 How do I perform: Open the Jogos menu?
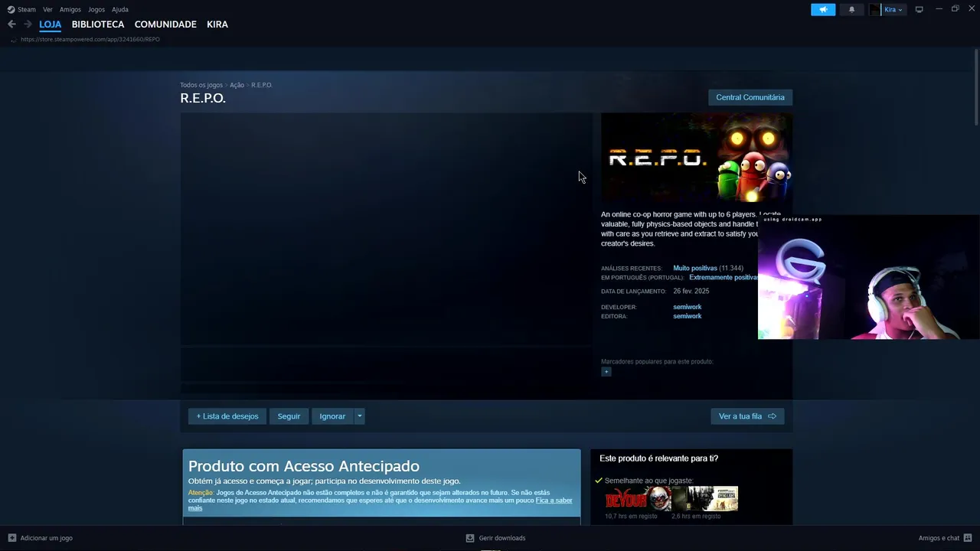click(96, 9)
